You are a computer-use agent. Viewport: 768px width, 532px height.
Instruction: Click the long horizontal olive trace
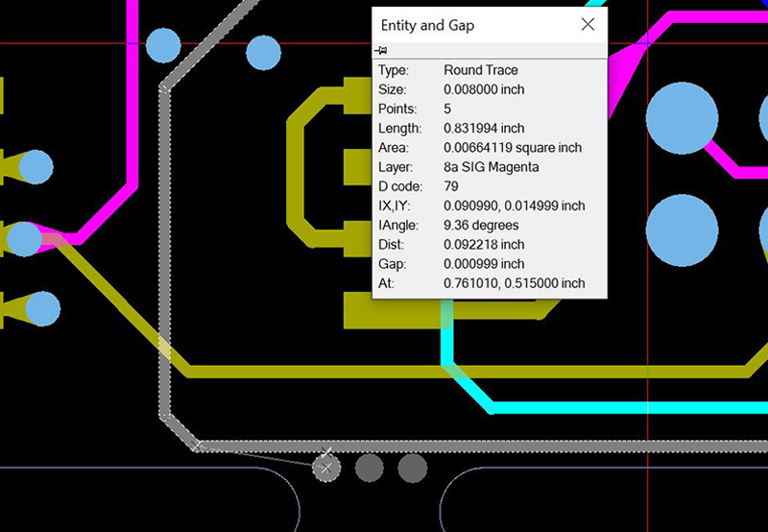(466, 372)
